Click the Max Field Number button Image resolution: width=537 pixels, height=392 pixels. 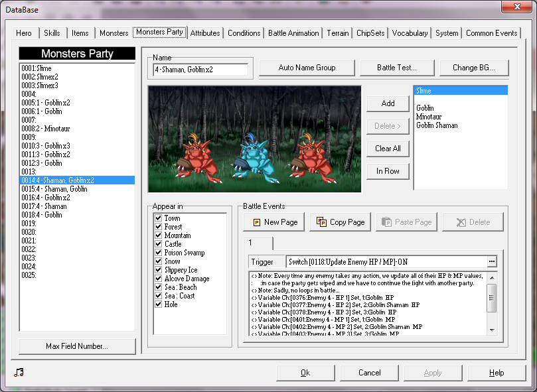pos(77,346)
